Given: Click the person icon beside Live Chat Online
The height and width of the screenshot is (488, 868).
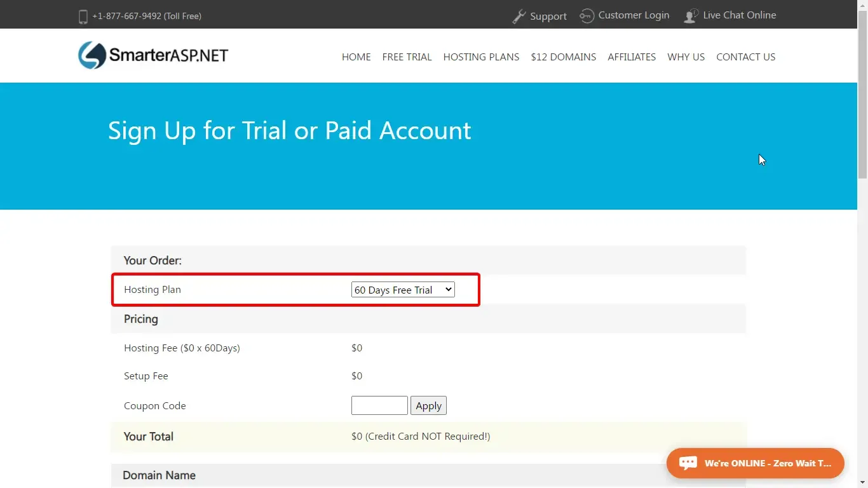Looking at the screenshot, I should (x=690, y=15).
